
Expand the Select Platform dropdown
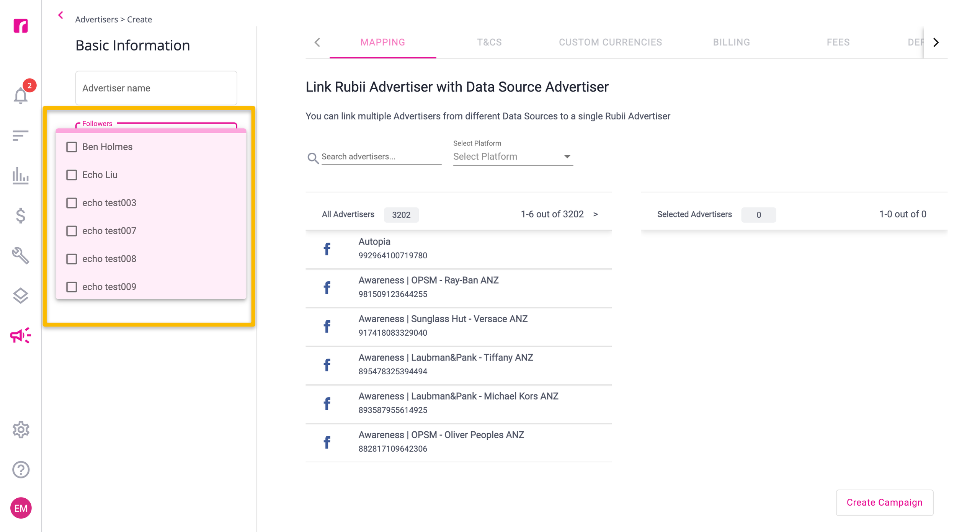tap(513, 157)
